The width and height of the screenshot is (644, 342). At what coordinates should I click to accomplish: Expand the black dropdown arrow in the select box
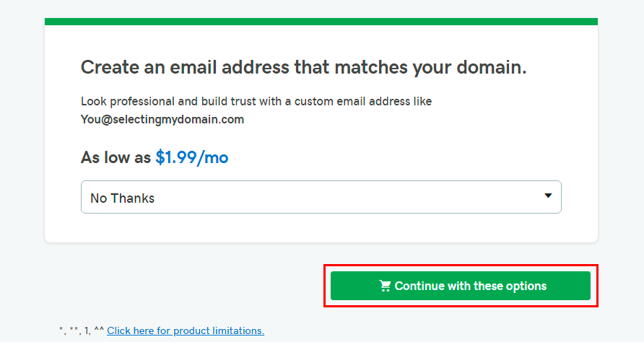click(x=548, y=196)
